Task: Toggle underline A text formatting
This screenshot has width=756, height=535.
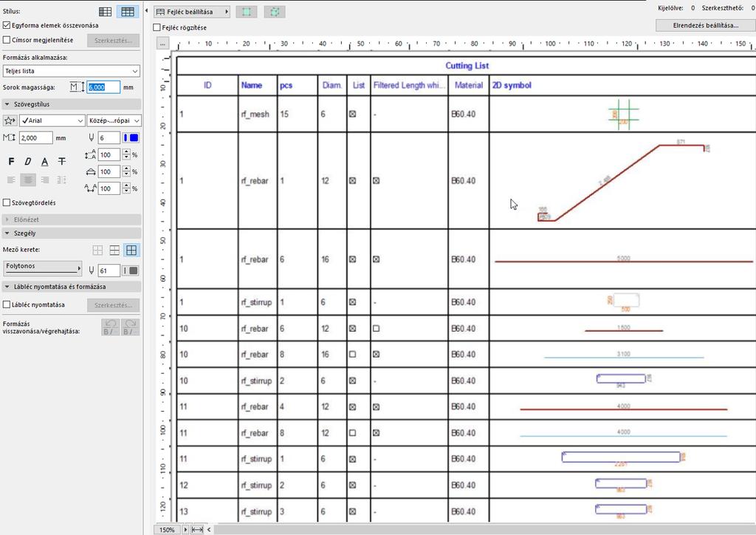Action: (45, 162)
